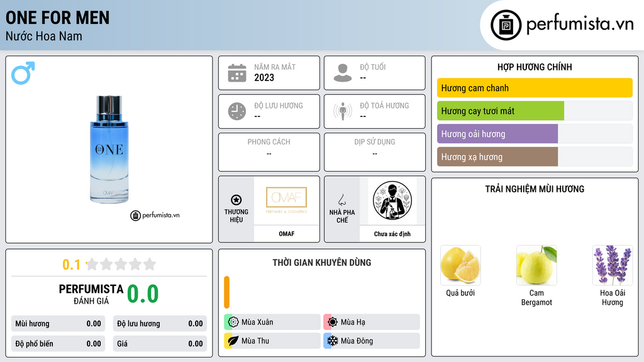
Task: Click the leaf icon at Mùa Thu
Action: (x=233, y=341)
